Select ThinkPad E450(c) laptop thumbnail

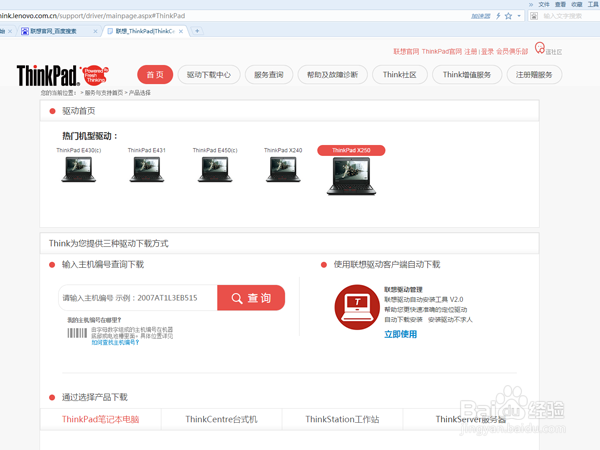click(x=215, y=170)
